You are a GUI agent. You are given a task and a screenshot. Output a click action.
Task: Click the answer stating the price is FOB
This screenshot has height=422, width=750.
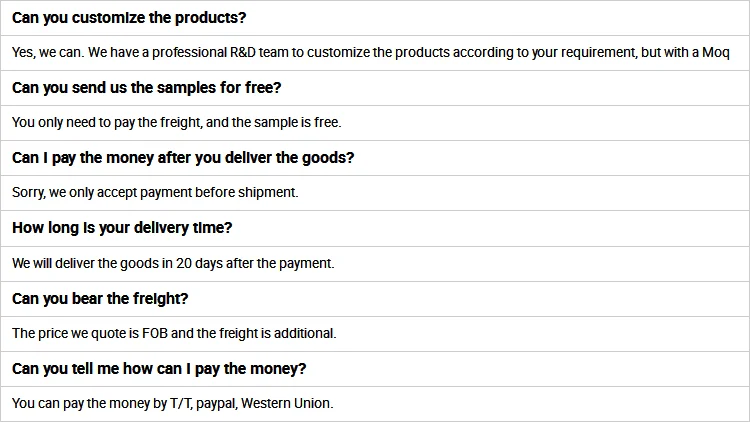pos(174,334)
